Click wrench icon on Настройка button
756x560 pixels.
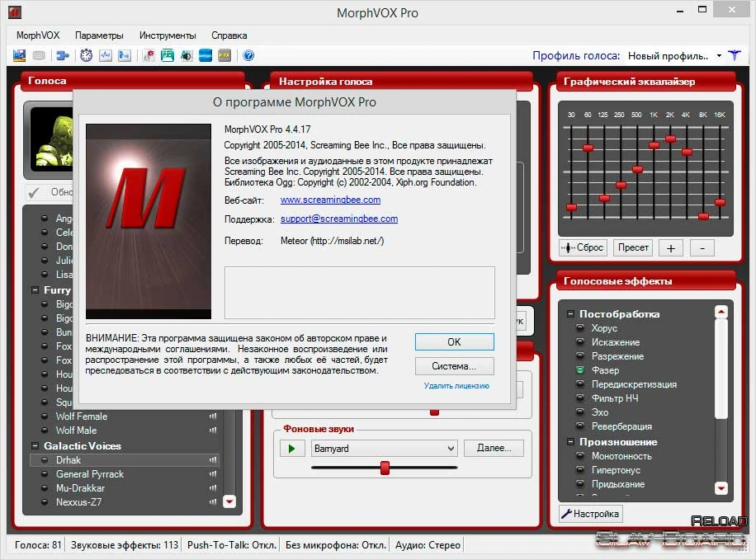pyautogui.click(x=566, y=514)
